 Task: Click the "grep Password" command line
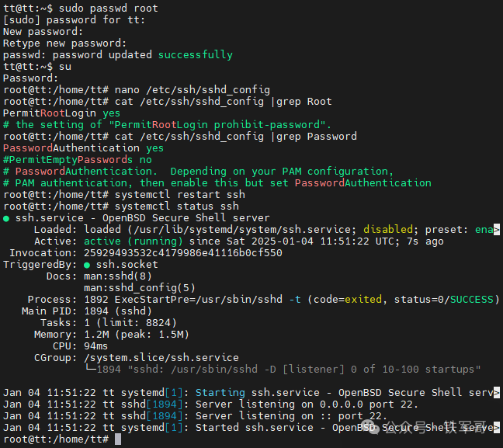click(x=180, y=137)
